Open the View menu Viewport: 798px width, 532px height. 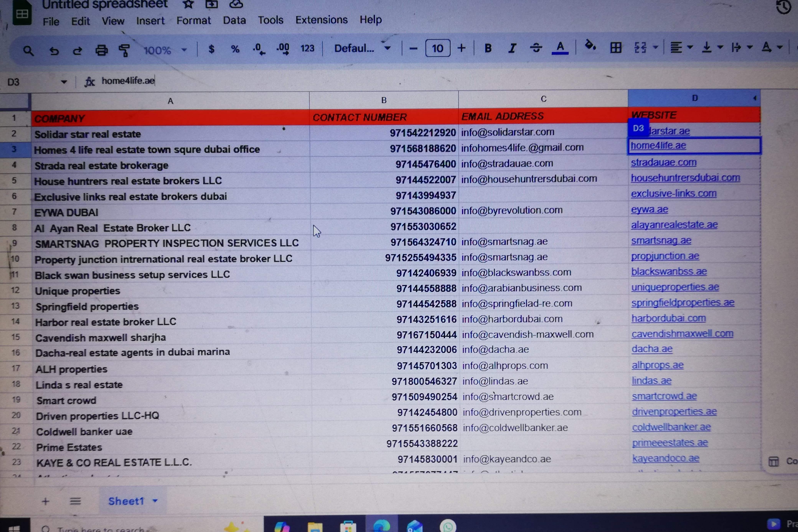(x=113, y=21)
